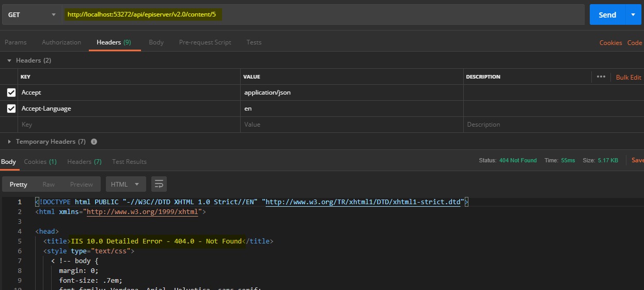Open the Send button dropdown arrow

[x=633, y=15]
